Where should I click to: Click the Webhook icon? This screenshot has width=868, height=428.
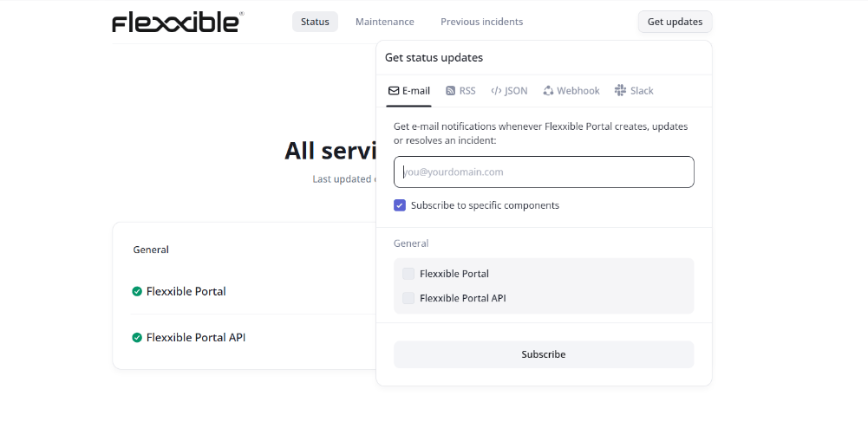pos(548,91)
